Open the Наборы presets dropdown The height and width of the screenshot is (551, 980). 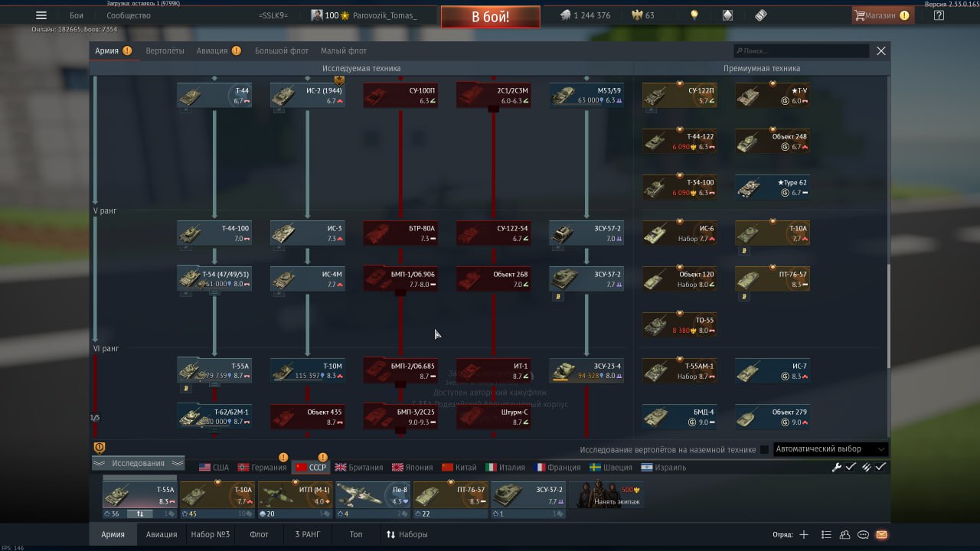tap(407, 534)
